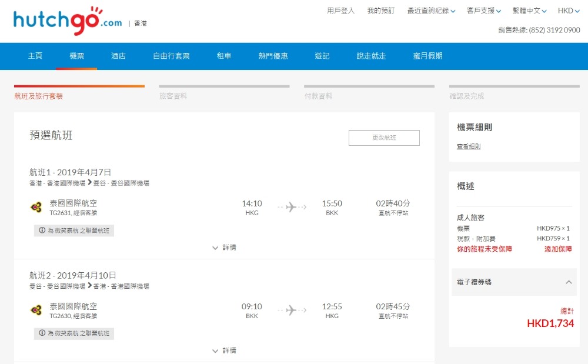Click 我的預訂 in the header
This screenshot has height=364, width=588.
(x=380, y=10)
